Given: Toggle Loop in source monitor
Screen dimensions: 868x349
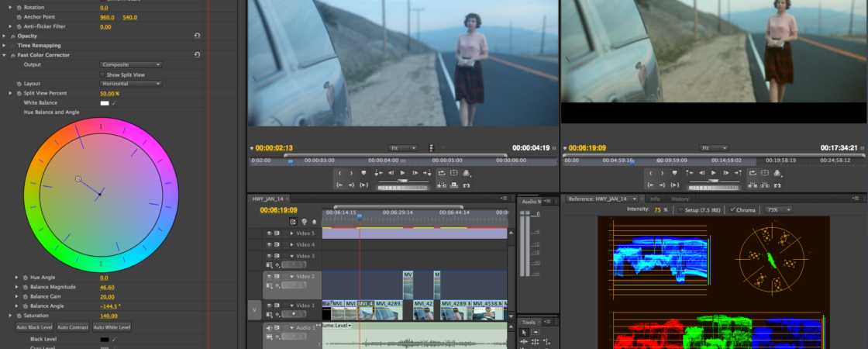Looking at the screenshot, I should pyautogui.click(x=442, y=173).
